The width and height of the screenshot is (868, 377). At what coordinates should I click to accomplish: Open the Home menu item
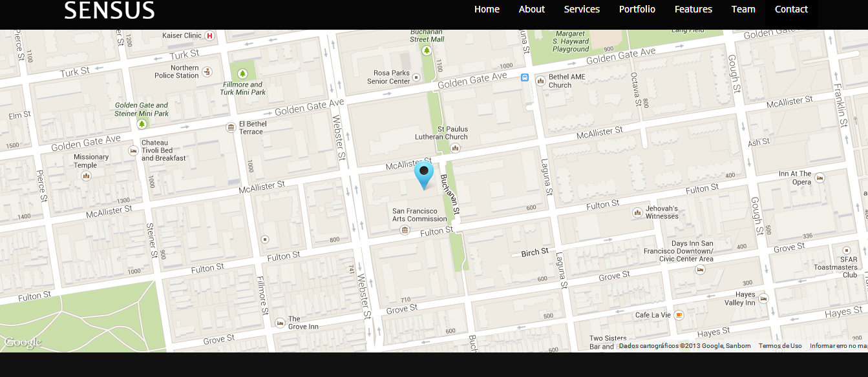tap(487, 9)
